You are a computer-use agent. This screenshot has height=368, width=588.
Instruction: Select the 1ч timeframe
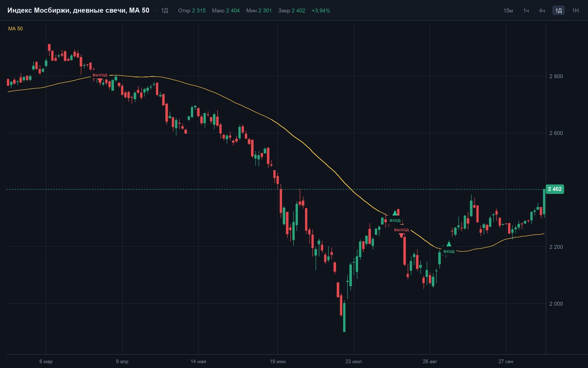coord(526,11)
